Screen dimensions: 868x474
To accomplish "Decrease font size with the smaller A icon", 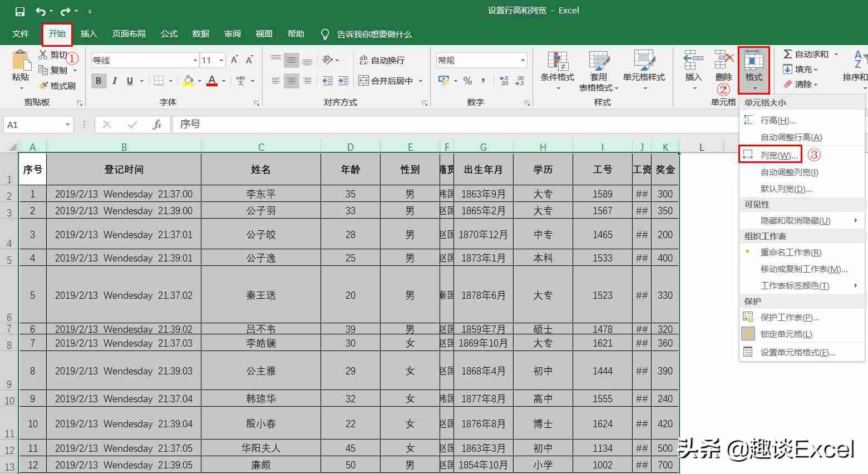I will pyautogui.click(x=249, y=60).
